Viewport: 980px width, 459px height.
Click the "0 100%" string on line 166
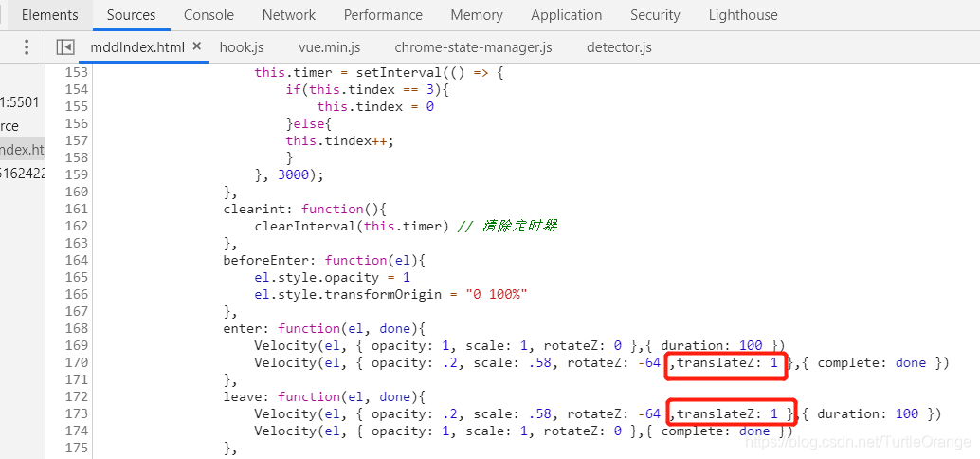click(x=497, y=295)
